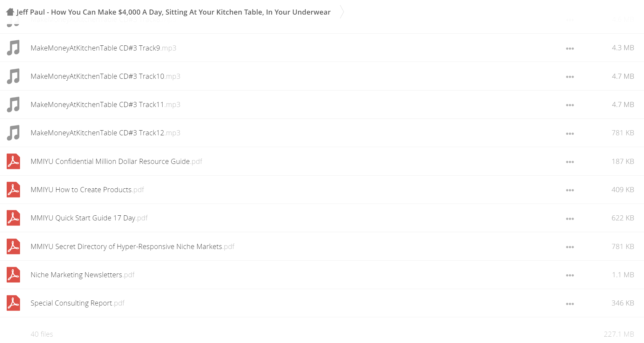Open more options for Special Consulting Report

[570, 304]
